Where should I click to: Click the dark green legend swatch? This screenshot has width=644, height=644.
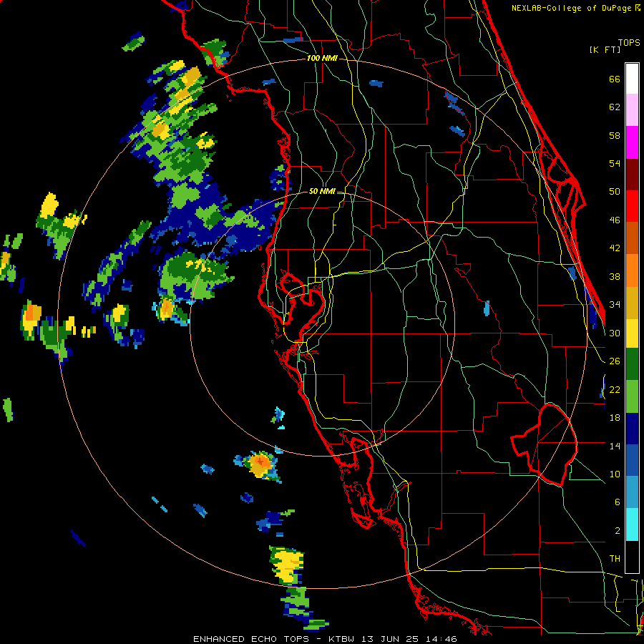tap(632, 364)
